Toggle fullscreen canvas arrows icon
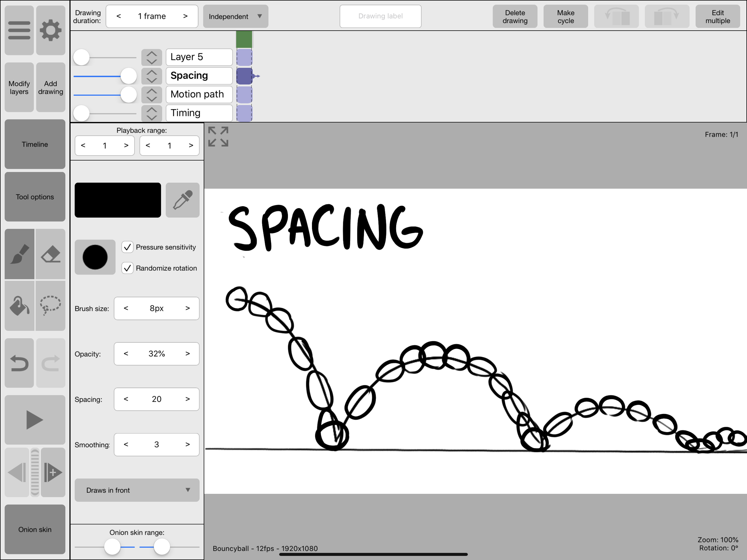 [218, 136]
